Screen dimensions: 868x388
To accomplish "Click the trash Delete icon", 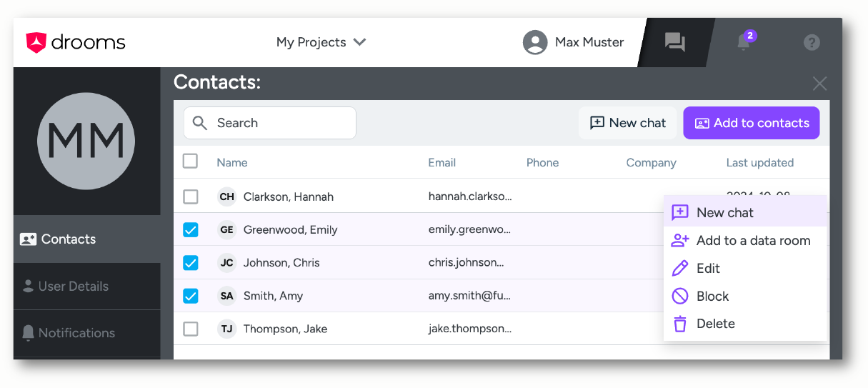I will (680, 324).
